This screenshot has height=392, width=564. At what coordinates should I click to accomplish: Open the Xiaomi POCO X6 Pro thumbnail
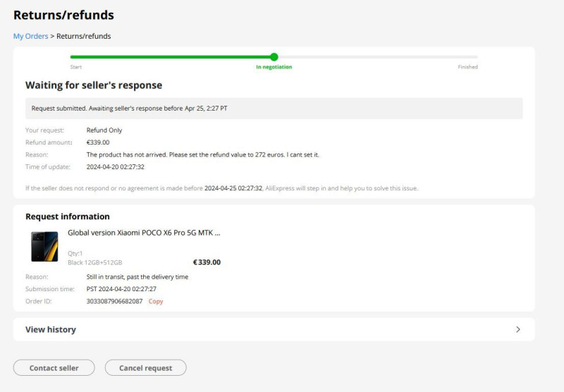44,246
